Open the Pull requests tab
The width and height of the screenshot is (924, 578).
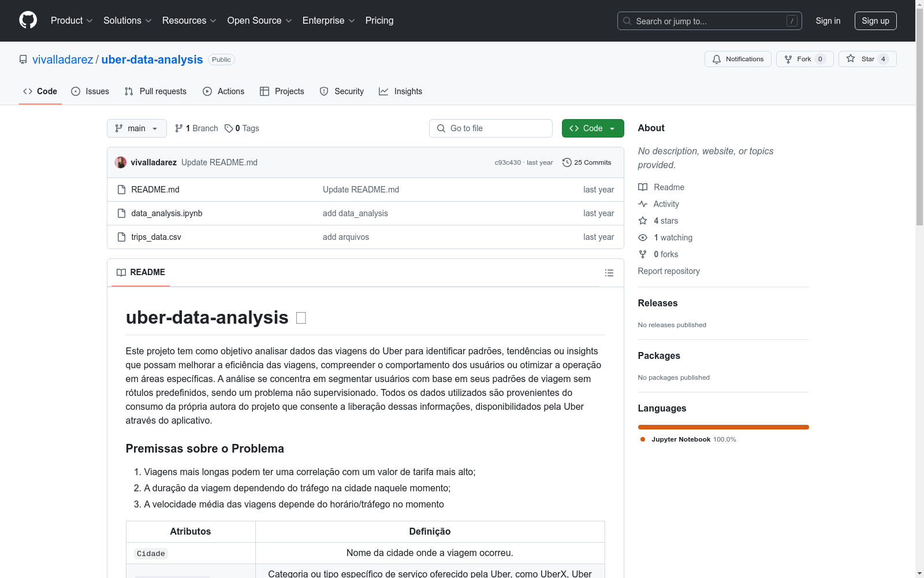pyautogui.click(x=155, y=91)
